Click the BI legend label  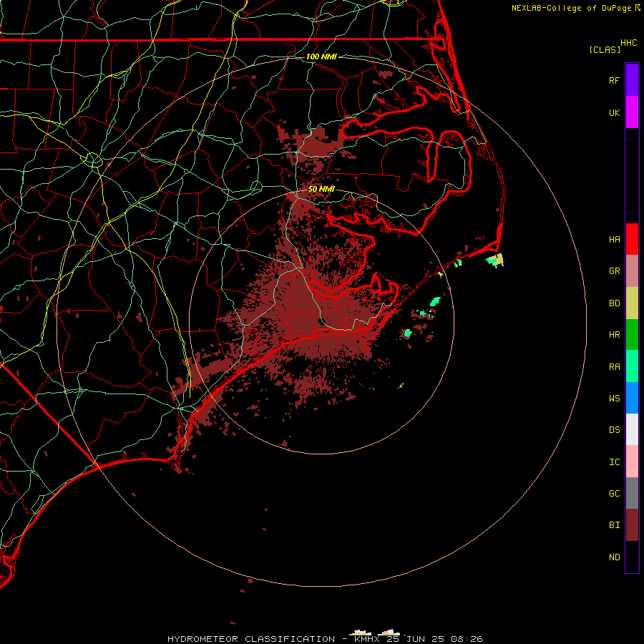[x=614, y=525]
